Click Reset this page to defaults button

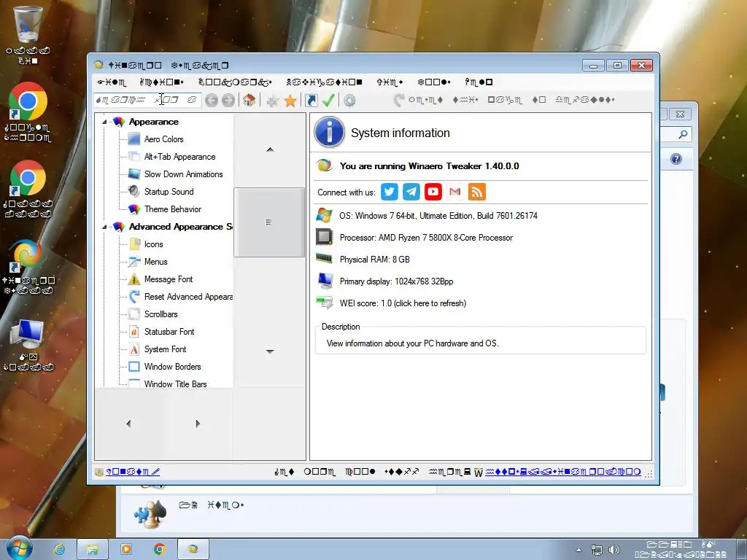click(504, 100)
